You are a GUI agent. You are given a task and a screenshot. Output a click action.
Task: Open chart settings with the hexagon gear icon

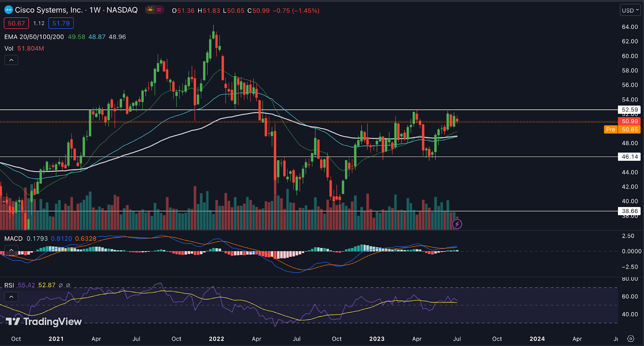(631, 339)
